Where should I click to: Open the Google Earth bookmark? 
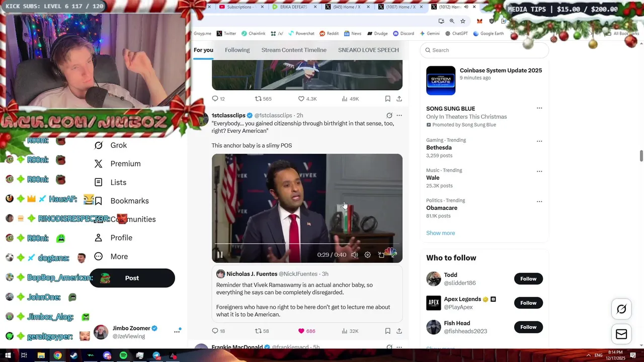click(x=488, y=34)
